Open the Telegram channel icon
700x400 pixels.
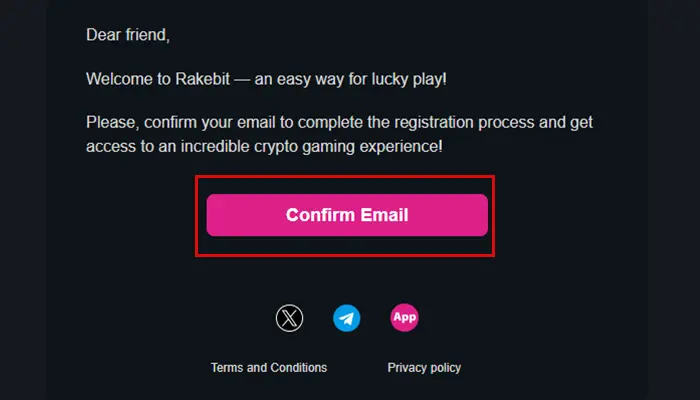pos(347,319)
